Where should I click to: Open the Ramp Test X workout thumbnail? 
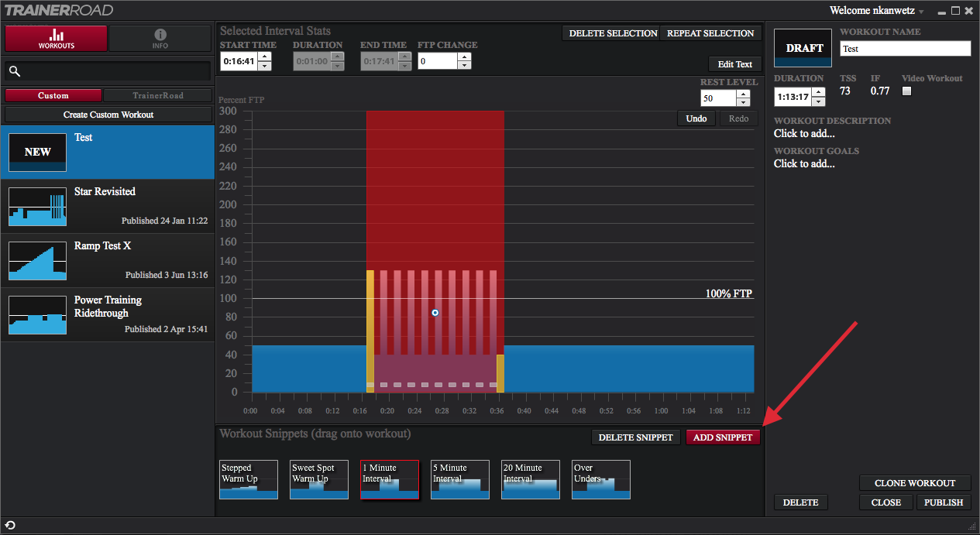pyautogui.click(x=37, y=261)
